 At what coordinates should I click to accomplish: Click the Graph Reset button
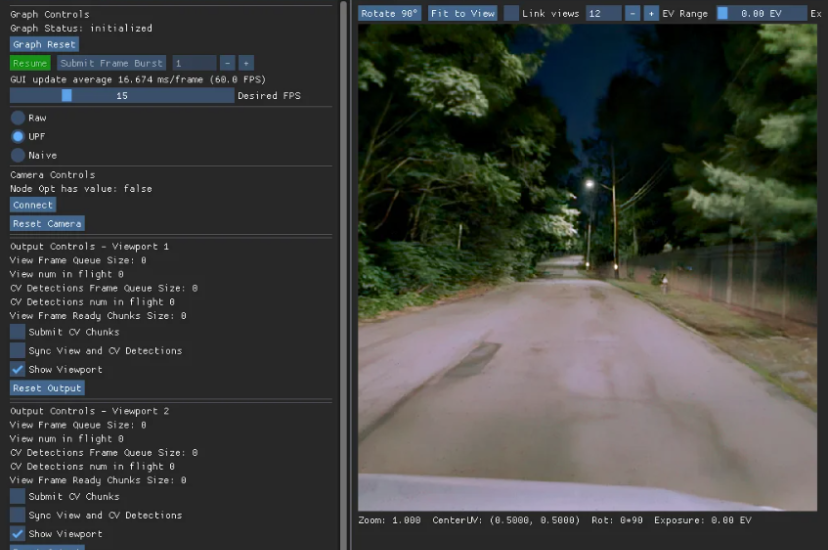point(44,44)
